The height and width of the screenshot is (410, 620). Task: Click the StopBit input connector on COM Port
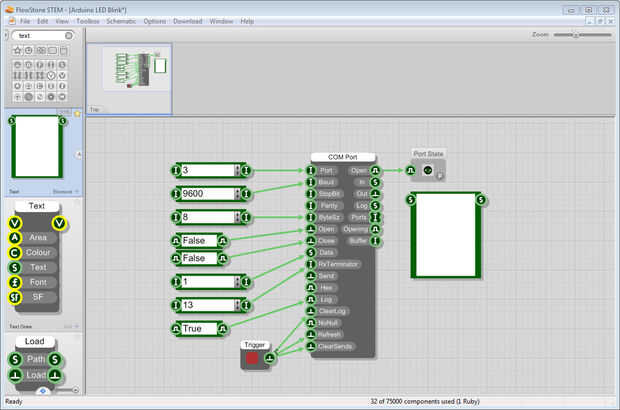click(311, 194)
